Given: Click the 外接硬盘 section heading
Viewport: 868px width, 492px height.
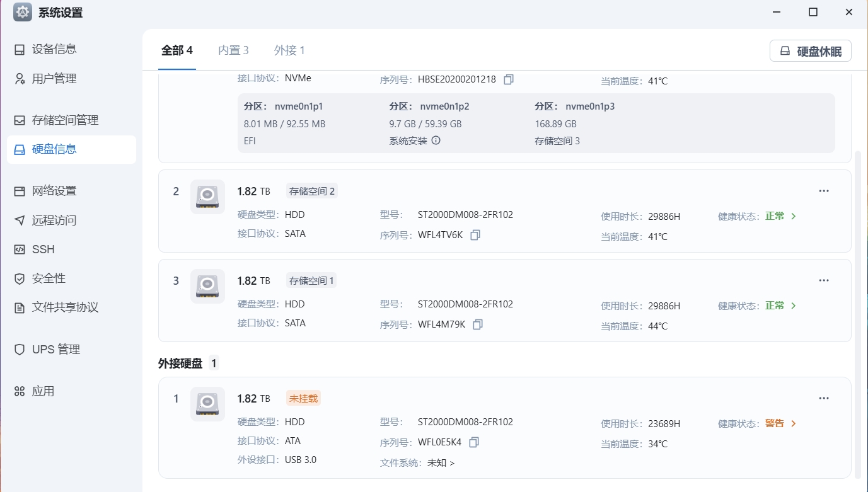Looking at the screenshot, I should pos(180,363).
